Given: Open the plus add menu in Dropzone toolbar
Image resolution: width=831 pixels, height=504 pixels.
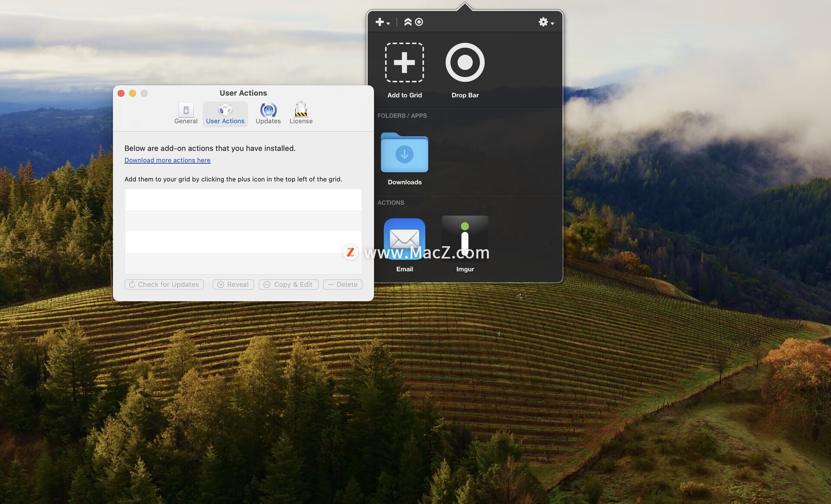Looking at the screenshot, I should pos(382,22).
